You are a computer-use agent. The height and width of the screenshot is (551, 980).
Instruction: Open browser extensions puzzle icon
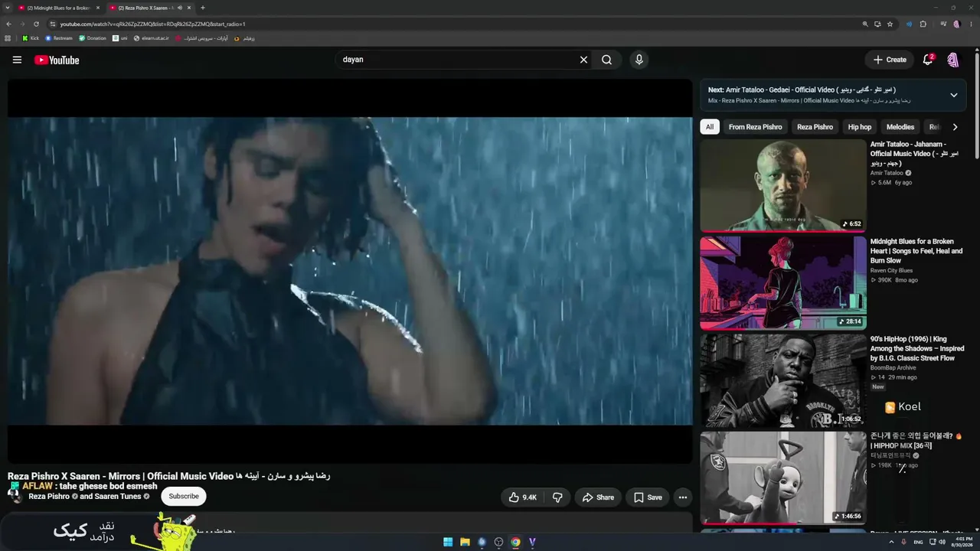923,24
